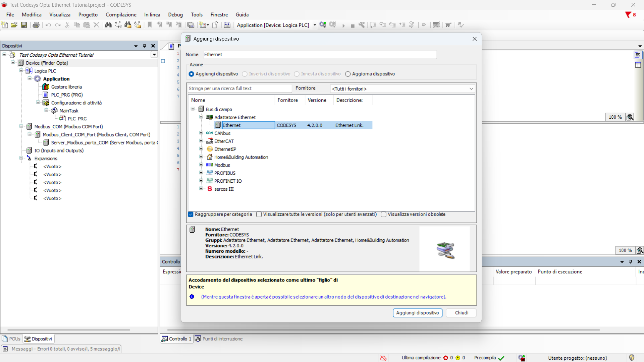This screenshot has height=362, width=644.
Task: Uncheck Raggruppare per categoria checkbox
Action: pos(191,215)
